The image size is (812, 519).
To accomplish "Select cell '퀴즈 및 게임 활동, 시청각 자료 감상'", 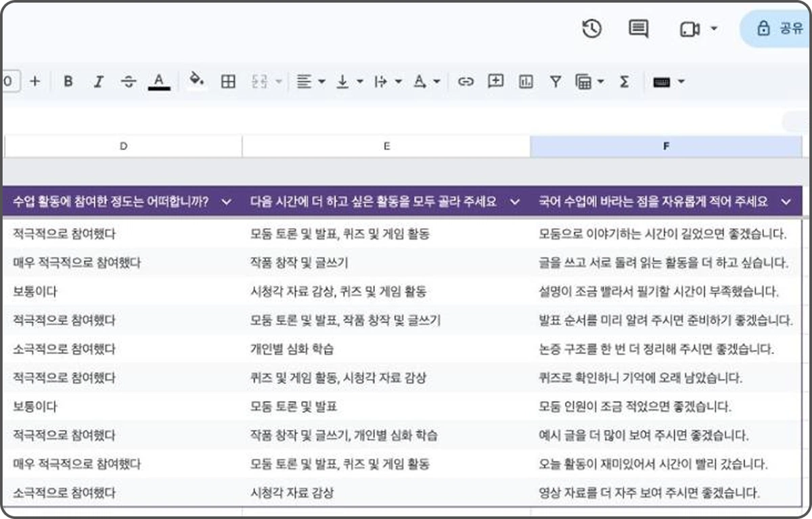I will pos(386,378).
